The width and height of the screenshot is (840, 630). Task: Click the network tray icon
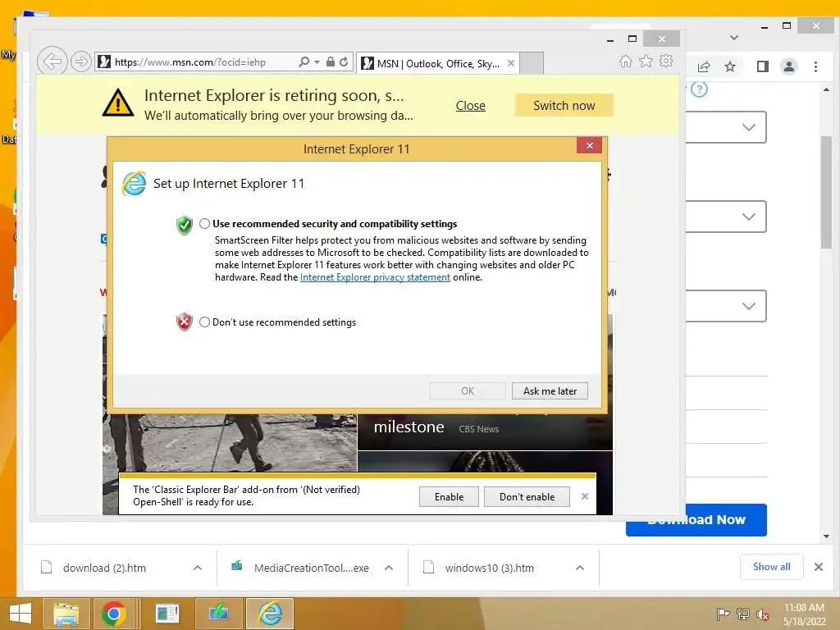click(743, 614)
